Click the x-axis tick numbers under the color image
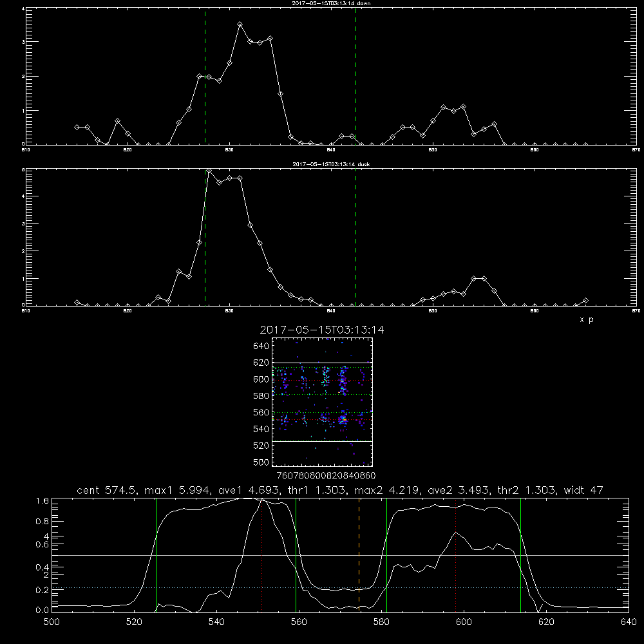Screen dimensions: 644x644 [326, 476]
